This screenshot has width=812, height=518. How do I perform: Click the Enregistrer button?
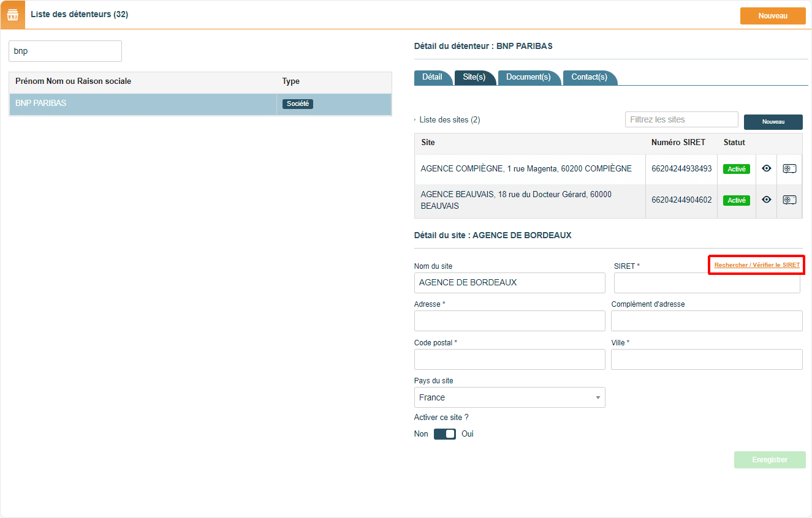(770, 460)
